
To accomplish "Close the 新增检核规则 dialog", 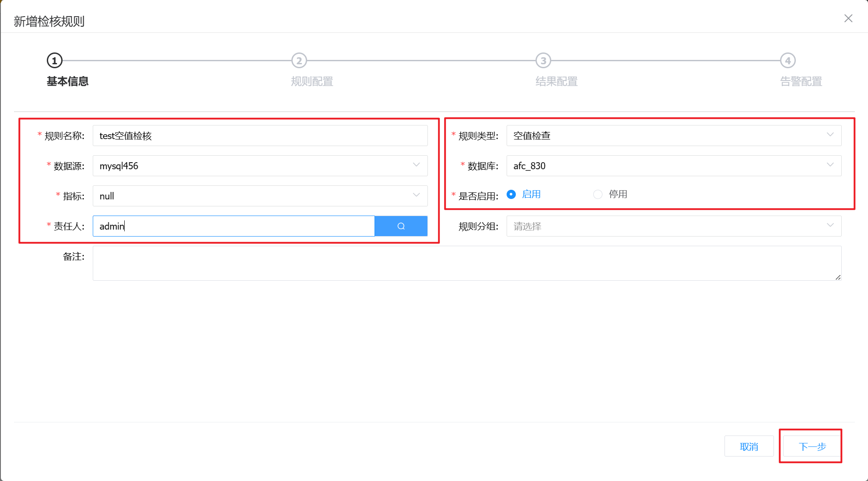I will pos(848,18).
